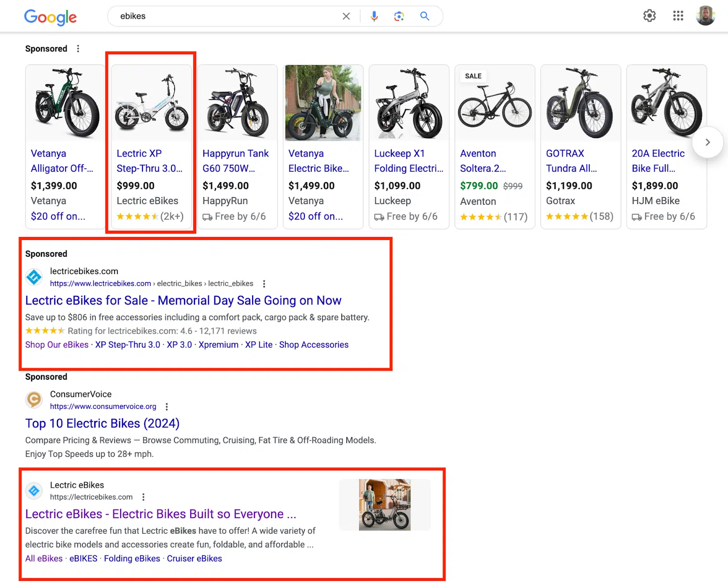This screenshot has height=585, width=728.
Task: Open Lectric XP Step-Thru bike image
Action: pos(151,103)
